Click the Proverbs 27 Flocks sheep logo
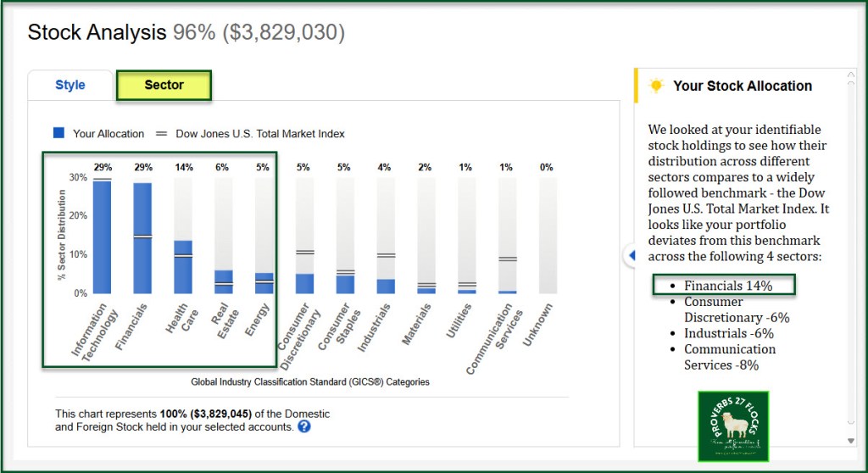 [x=732, y=426]
